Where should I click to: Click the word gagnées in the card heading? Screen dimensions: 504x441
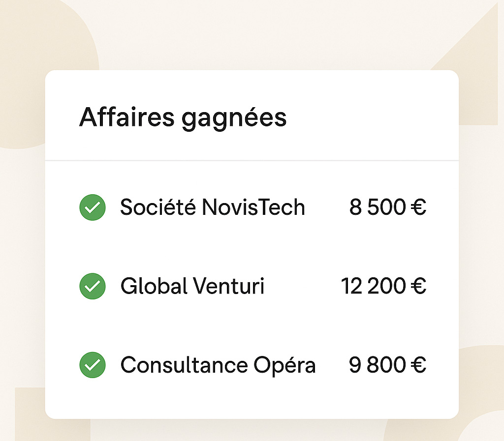[234, 119]
